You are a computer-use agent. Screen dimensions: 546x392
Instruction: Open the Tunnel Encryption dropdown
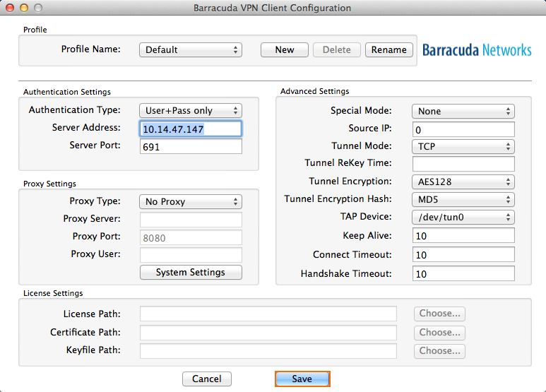pyautogui.click(x=463, y=182)
